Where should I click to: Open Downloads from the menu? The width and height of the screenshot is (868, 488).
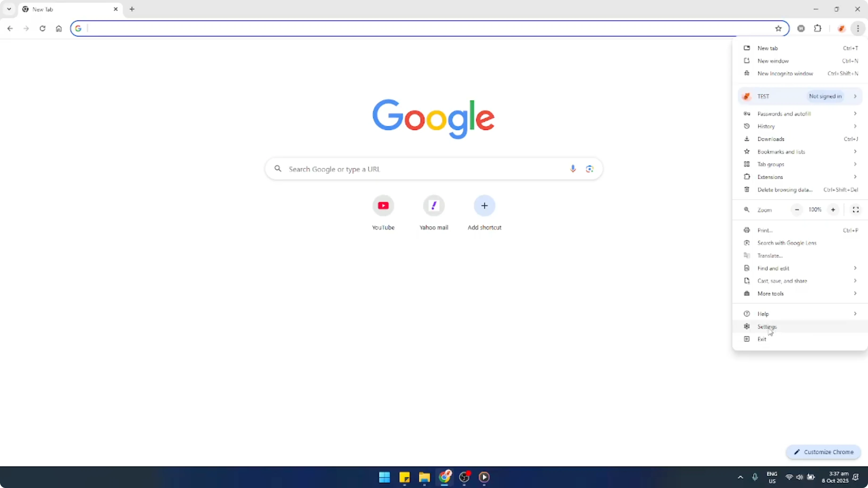800,139
